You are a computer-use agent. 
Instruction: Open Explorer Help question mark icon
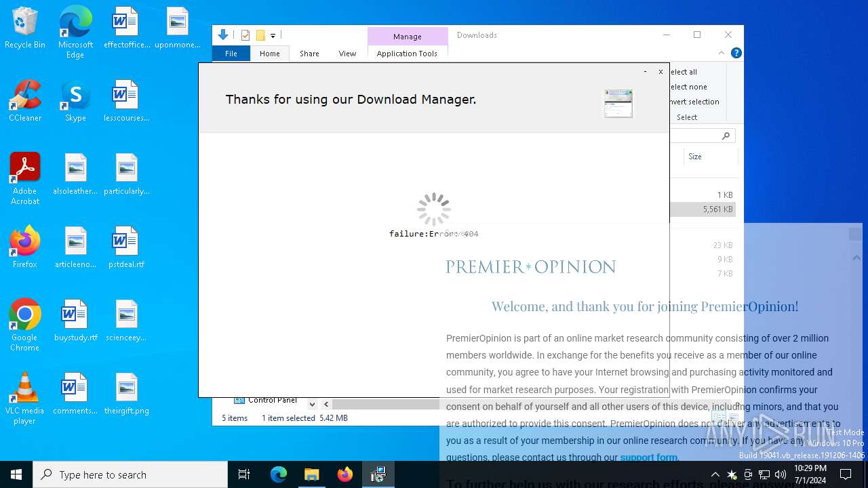pos(736,53)
